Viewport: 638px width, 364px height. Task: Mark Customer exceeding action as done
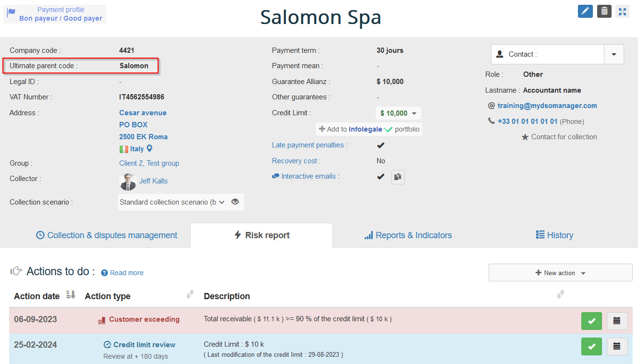tap(591, 321)
